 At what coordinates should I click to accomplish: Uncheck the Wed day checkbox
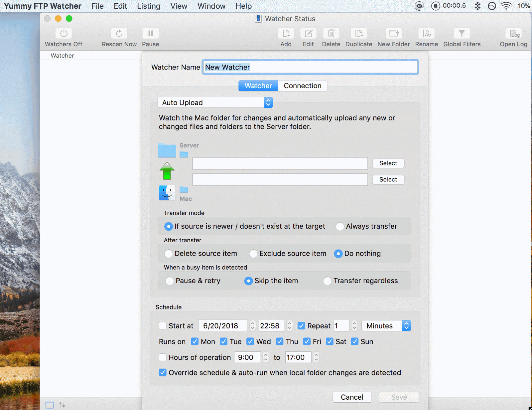coord(250,341)
